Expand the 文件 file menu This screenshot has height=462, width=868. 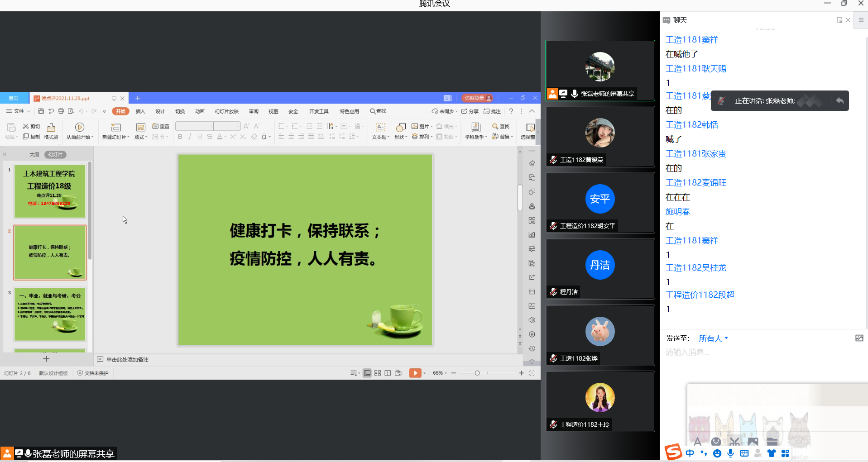click(19, 111)
